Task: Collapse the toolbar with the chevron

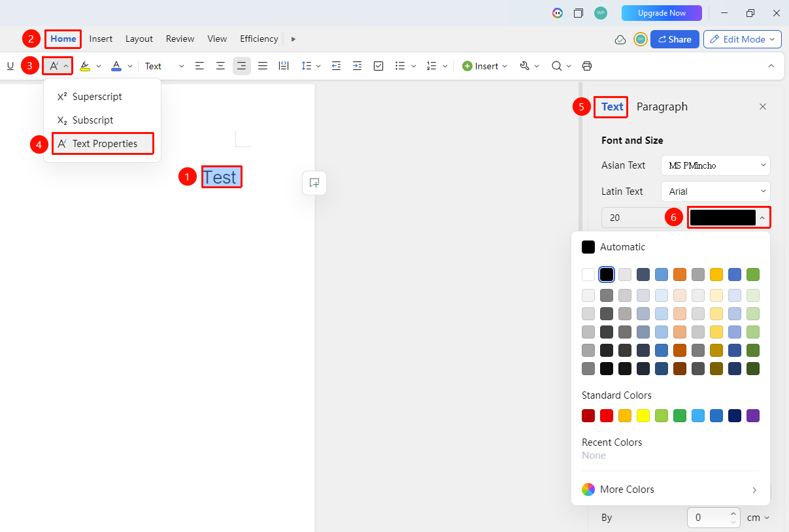Action: (771, 66)
